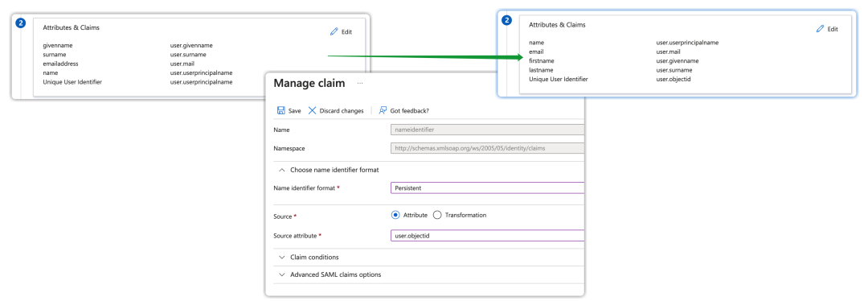The height and width of the screenshot is (301, 868).
Task: Click the Discard changes X icon
Action: [x=312, y=110]
